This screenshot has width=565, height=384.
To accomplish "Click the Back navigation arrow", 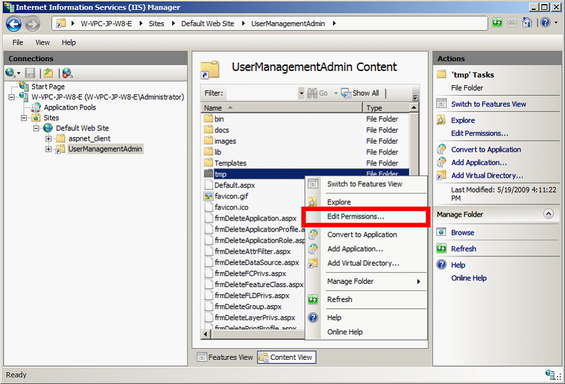I will tap(14, 24).
